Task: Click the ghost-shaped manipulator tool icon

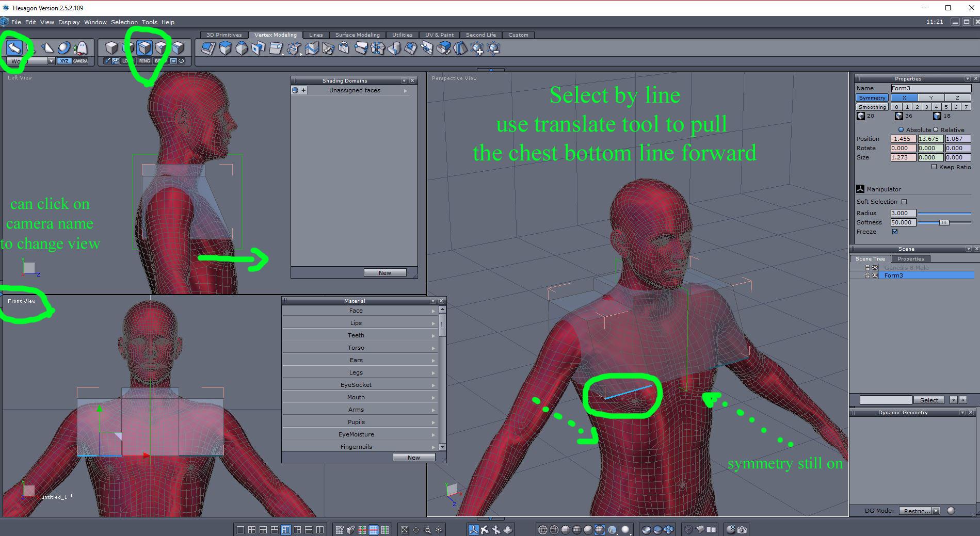Action: pyautogui.click(x=80, y=48)
